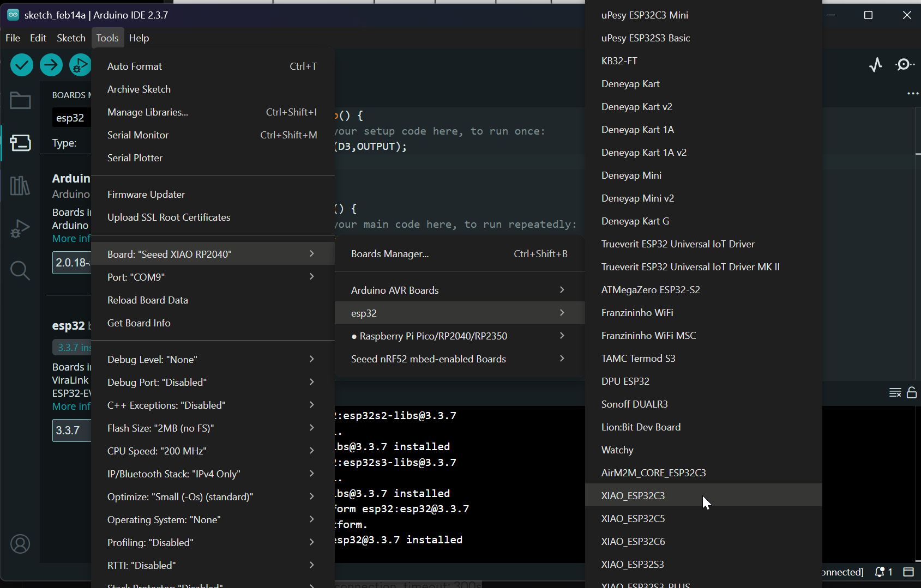
Task: Click the Verify sketch checkmark icon
Action: (x=21, y=65)
